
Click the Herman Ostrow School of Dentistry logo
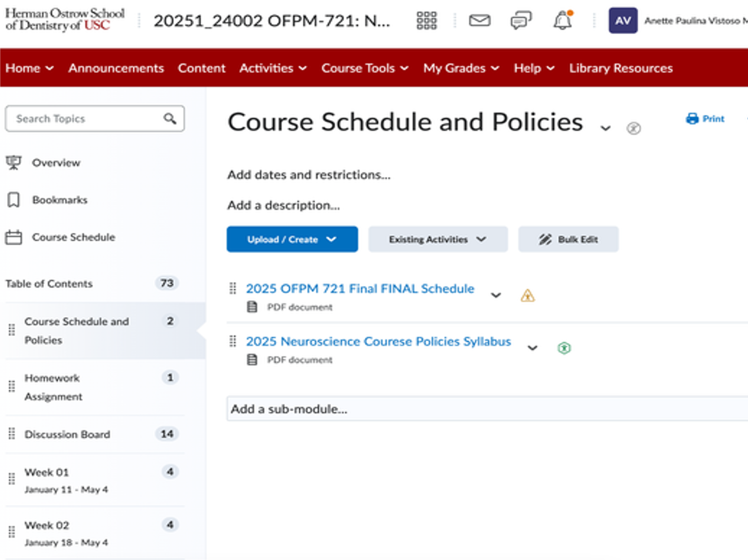coord(65,20)
